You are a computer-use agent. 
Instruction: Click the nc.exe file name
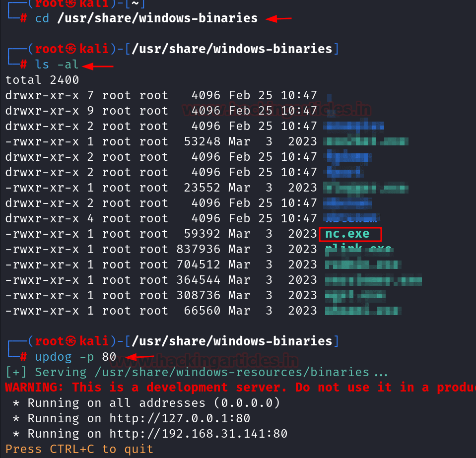click(347, 234)
